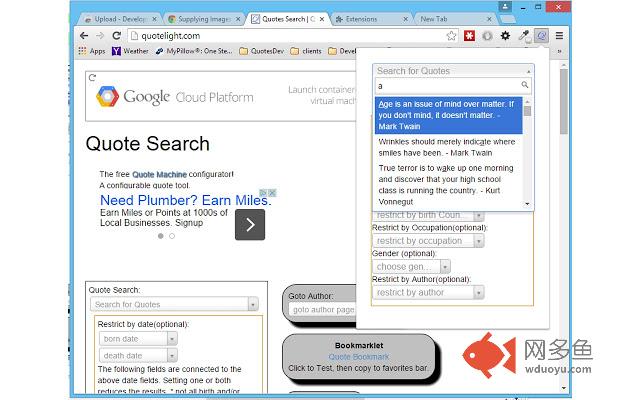The image size is (640, 400).
Task: Click the page vertical scrollbar thumb
Action: pyautogui.click(x=564, y=102)
